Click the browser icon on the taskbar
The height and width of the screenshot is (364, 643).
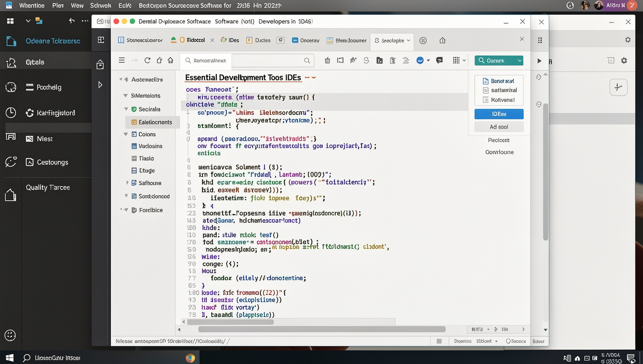[x=190, y=358]
